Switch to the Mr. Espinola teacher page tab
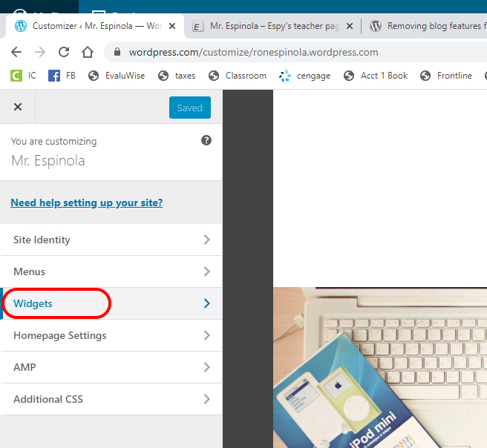The image size is (487, 448). click(267, 26)
